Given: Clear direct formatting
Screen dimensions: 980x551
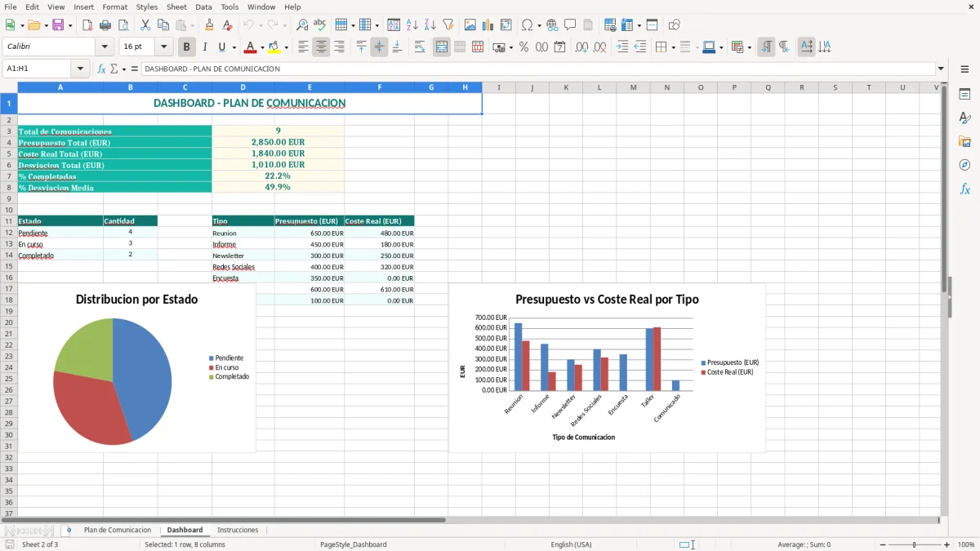Looking at the screenshot, I should (x=227, y=25).
